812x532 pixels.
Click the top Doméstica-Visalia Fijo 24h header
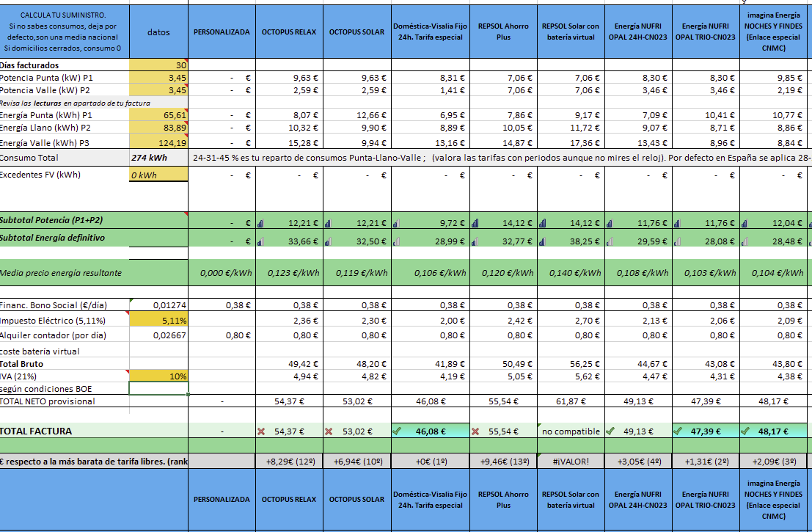[x=431, y=32]
